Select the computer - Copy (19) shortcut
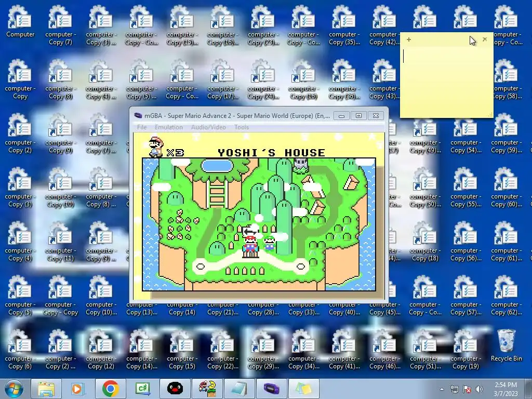The image size is (532, 399). [465, 349]
